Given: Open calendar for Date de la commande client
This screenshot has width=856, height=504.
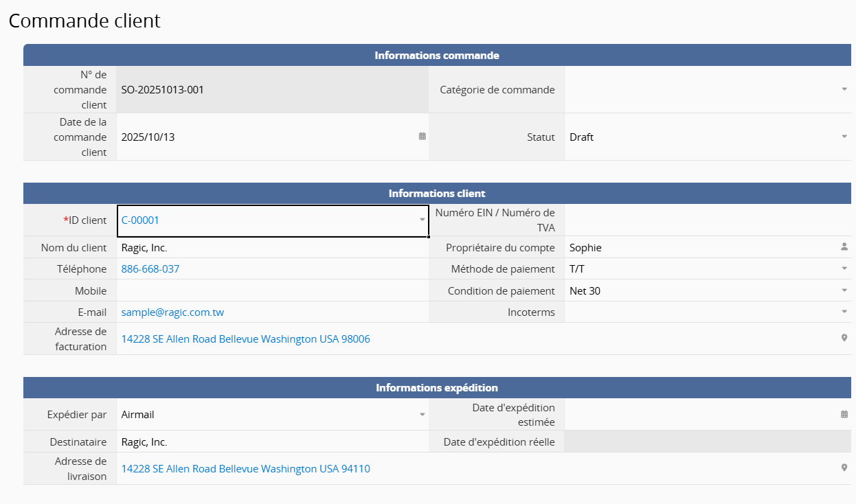Looking at the screenshot, I should [422, 137].
